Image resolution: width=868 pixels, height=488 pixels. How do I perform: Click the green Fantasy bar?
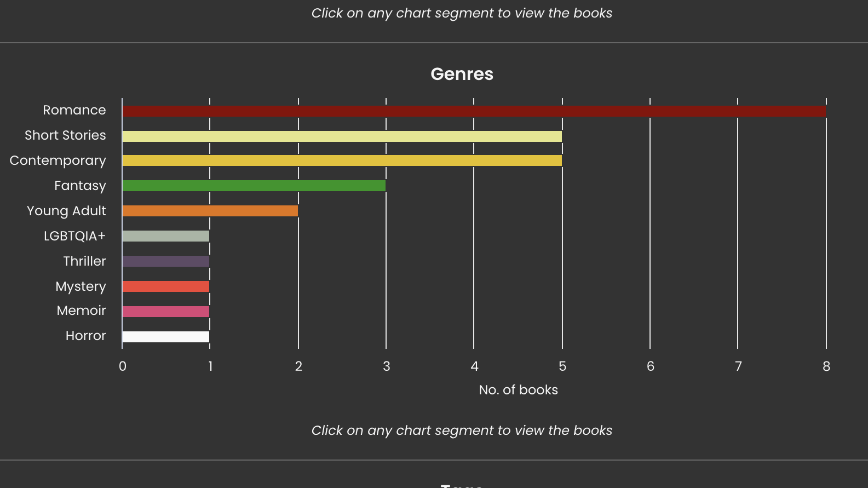tap(254, 186)
